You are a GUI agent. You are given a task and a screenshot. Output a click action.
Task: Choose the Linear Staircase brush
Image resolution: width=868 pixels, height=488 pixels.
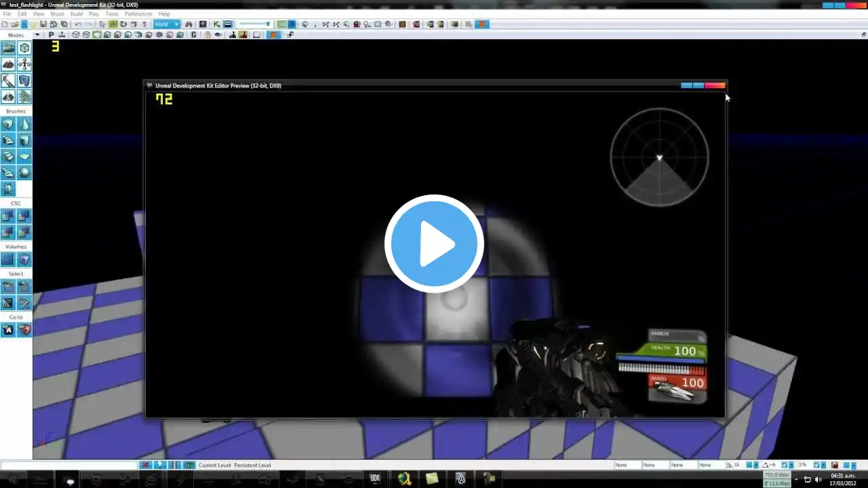[8, 157]
